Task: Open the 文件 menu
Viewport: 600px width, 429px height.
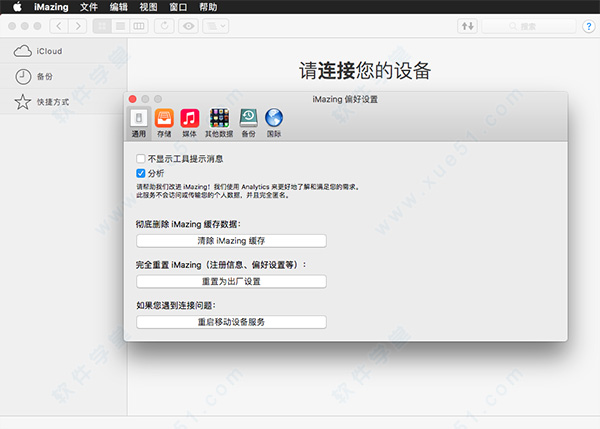Action: coord(89,7)
